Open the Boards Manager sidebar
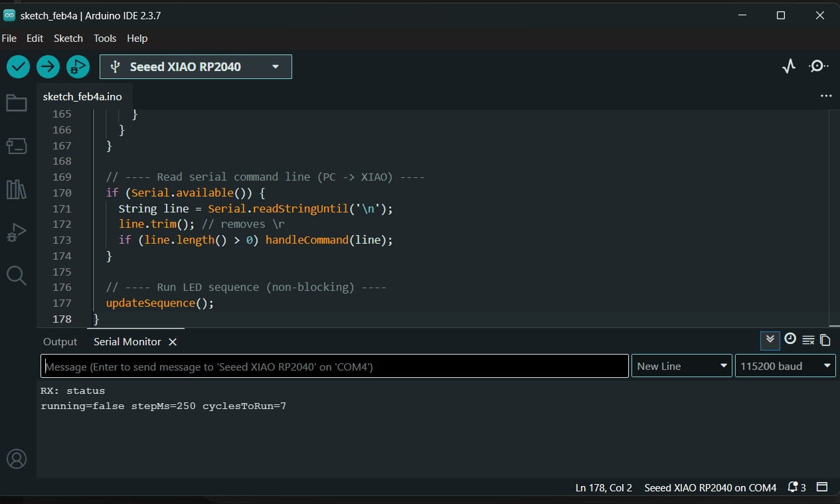The image size is (840, 504). [17, 146]
